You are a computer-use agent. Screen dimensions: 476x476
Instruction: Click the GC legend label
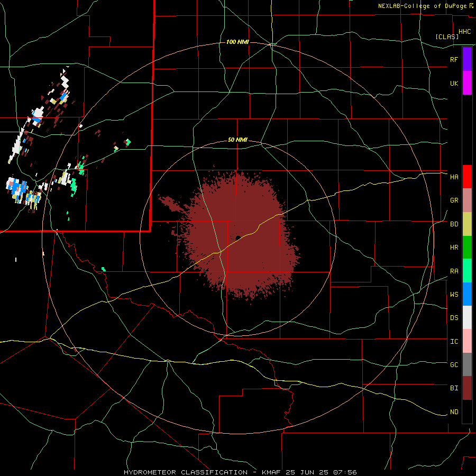[454, 364]
